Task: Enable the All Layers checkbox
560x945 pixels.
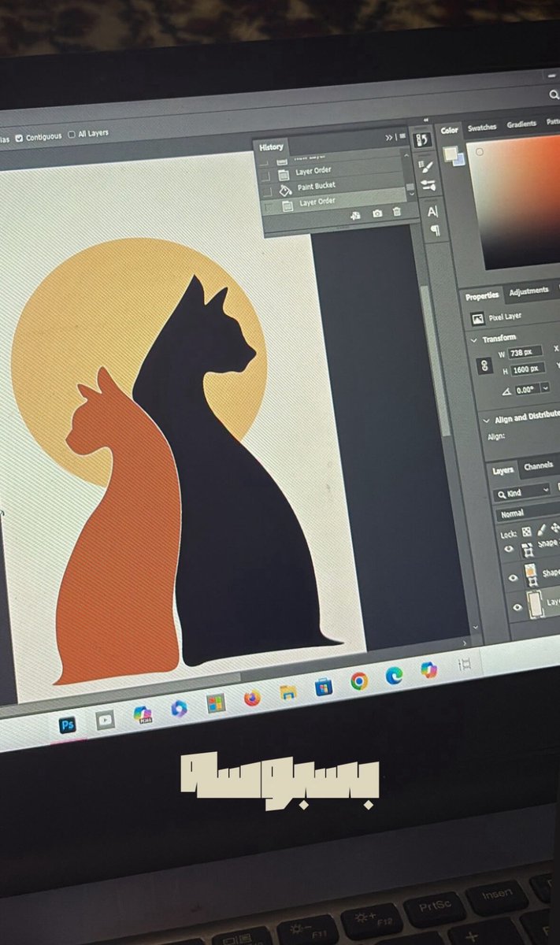Action: coord(72,134)
